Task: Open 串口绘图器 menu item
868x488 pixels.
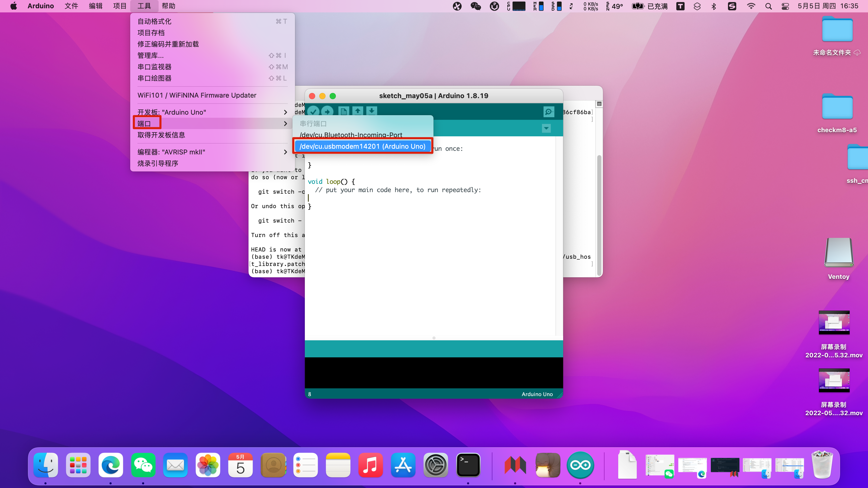Action: tap(212, 78)
